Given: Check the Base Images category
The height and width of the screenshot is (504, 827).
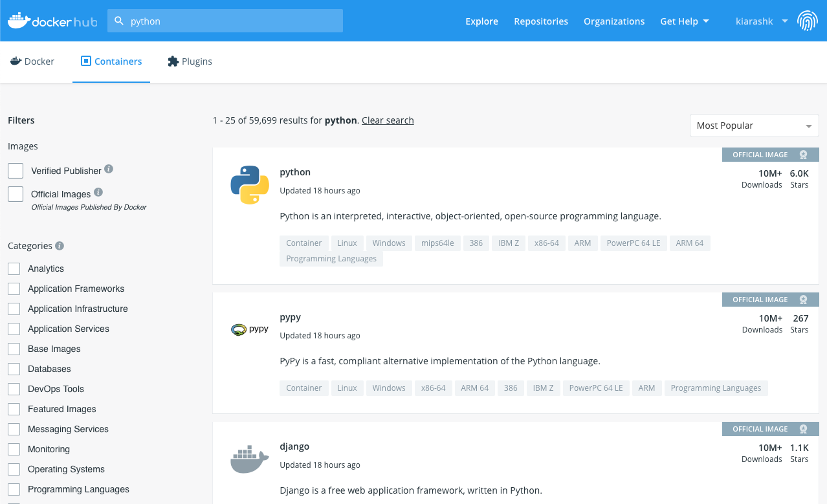Looking at the screenshot, I should 14,349.
